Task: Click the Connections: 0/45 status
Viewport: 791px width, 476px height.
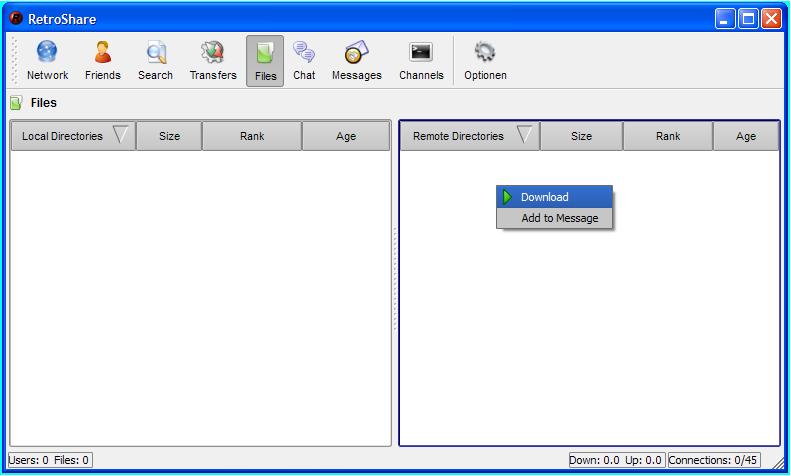Action: (713, 460)
